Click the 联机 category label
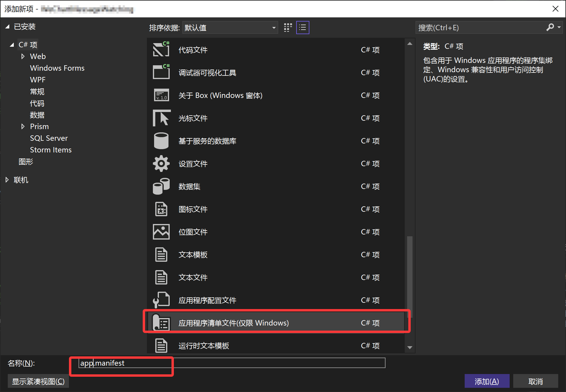 21,180
